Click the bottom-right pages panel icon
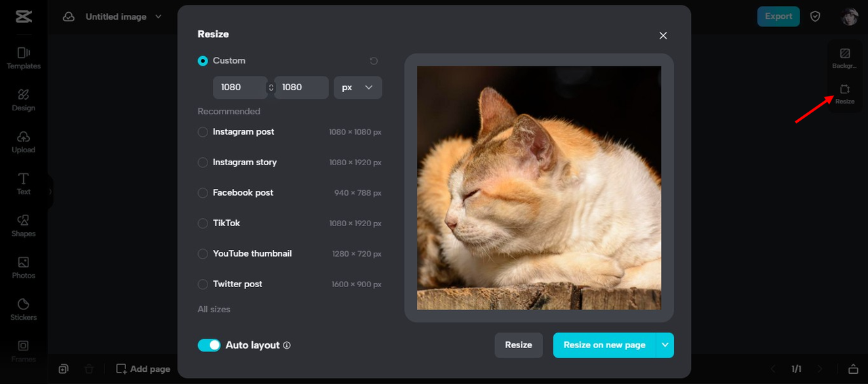Screen dimensions: 868x384 (x=853, y=369)
